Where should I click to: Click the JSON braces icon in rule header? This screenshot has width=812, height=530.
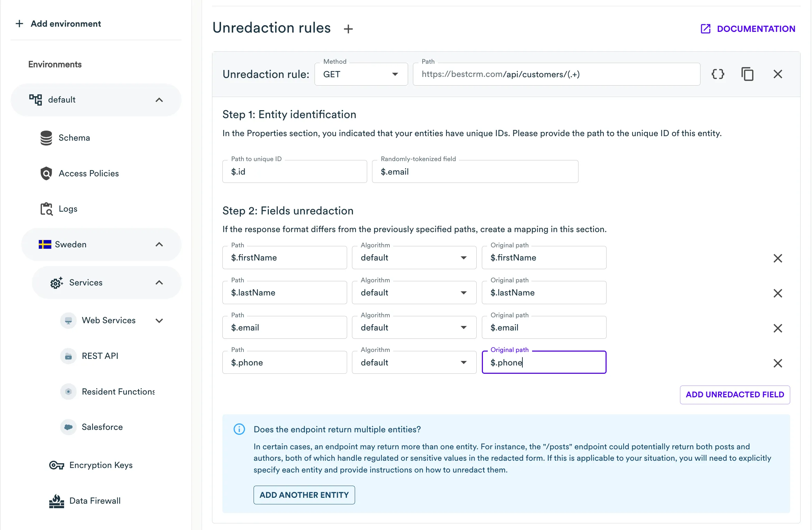[718, 74]
